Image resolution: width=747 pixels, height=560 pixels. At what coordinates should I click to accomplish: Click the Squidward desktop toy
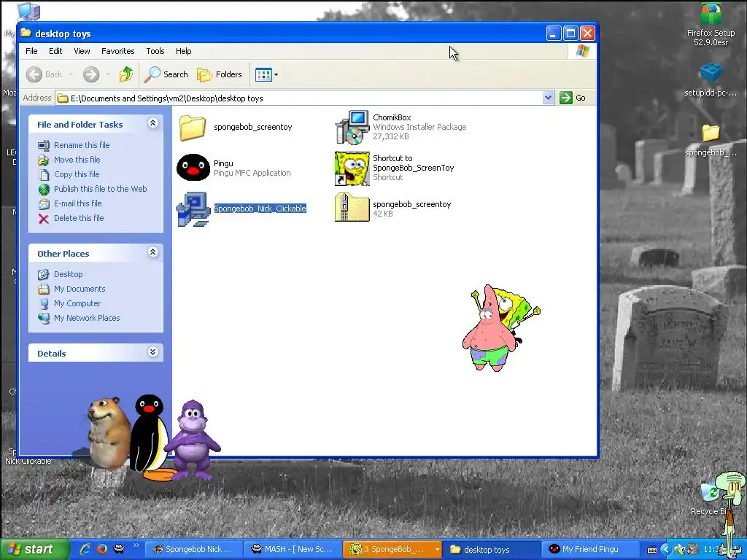coord(732,514)
